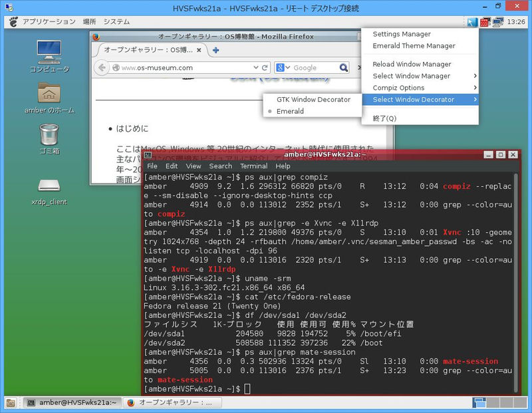The image size is (532, 413).
Task: Choose 終了(Q) to quit fusion icon
Action: pyautogui.click(x=420, y=118)
